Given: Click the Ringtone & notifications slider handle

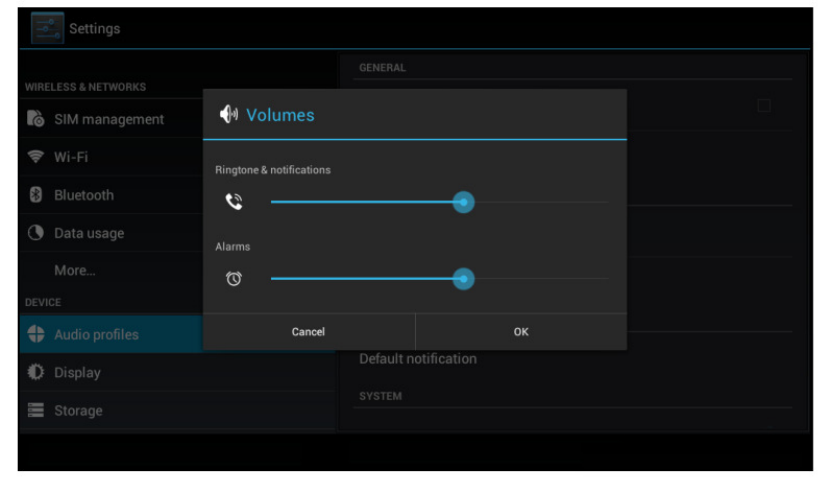Looking at the screenshot, I should [x=464, y=202].
